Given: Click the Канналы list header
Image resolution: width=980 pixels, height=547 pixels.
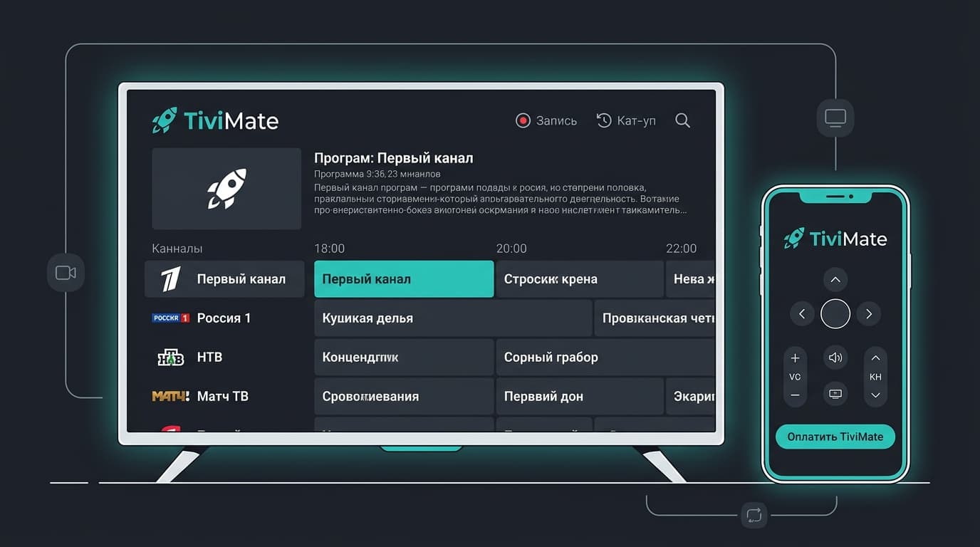Looking at the screenshot, I should [177, 249].
